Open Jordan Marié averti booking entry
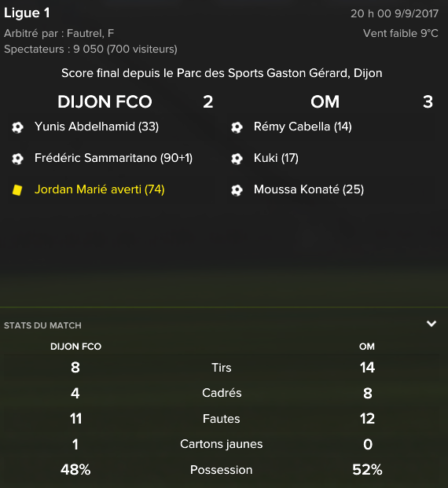The height and width of the screenshot is (488, 448). pos(99,189)
